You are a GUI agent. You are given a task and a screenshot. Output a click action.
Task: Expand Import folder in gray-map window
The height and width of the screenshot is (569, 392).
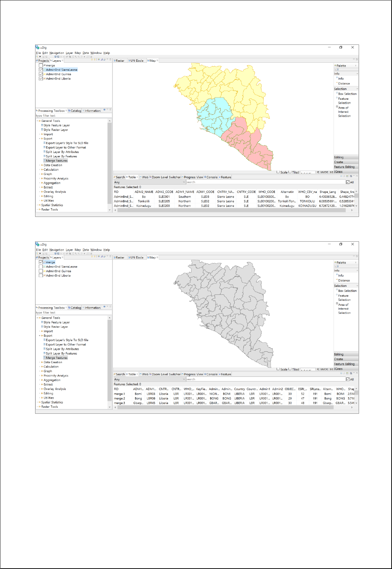40,331
